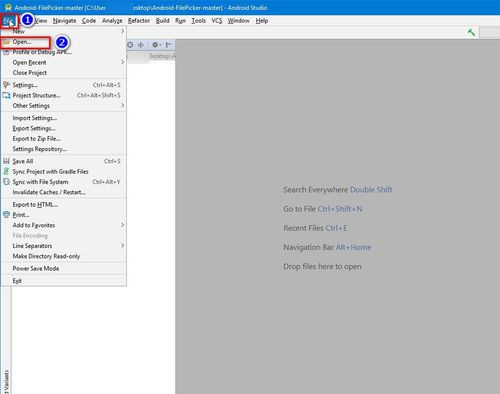Select Project Structure... menu entry
500x394 pixels.
tap(63, 95)
